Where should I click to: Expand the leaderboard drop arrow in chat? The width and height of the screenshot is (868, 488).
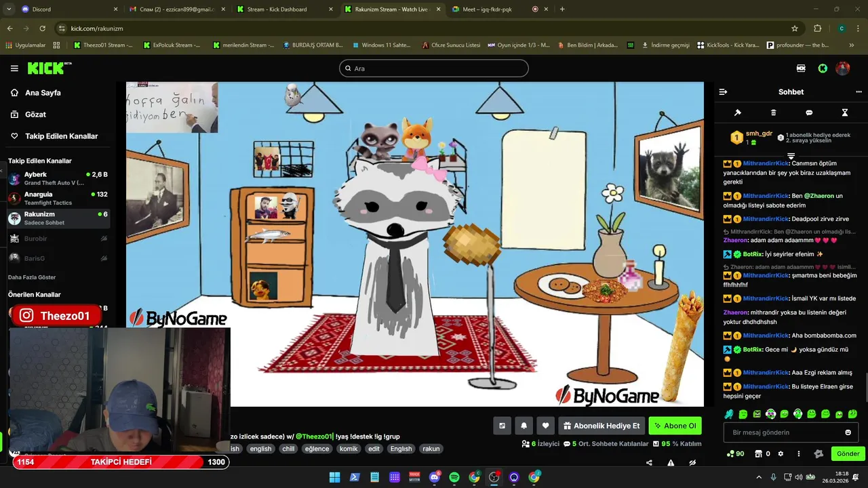point(791,156)
